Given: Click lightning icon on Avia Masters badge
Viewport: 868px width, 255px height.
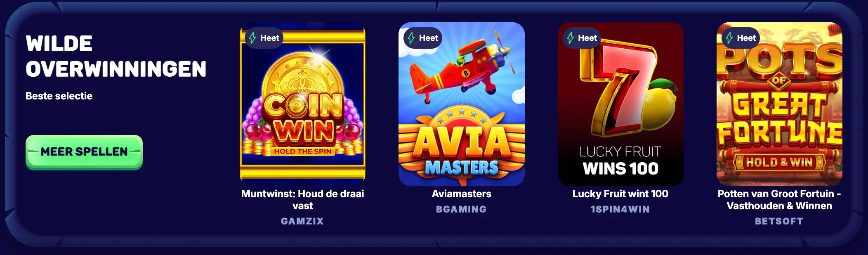Looking at the screenshot, I should [411, 38].
